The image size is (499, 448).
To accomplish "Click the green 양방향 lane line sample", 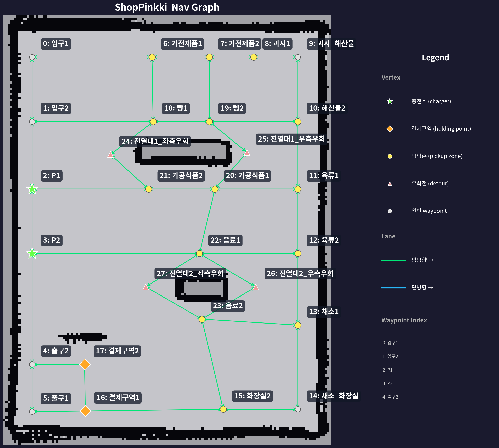I will click(x=393, y=260).
